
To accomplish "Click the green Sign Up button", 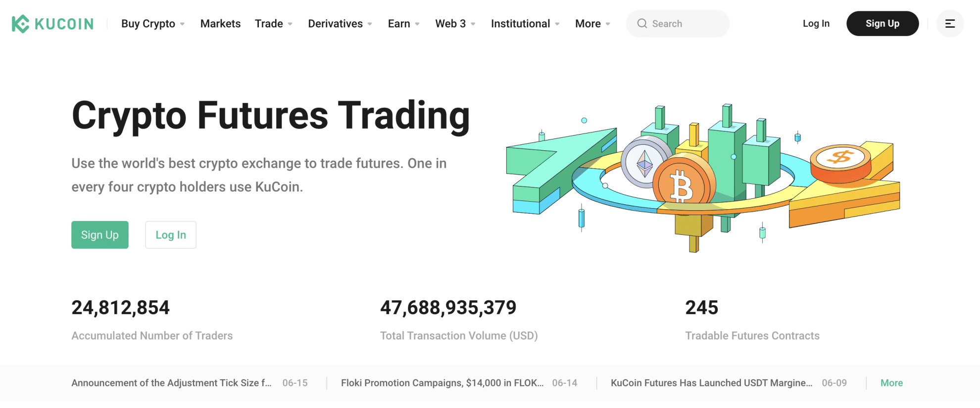I will pyautogui.click(x=99, y=235).
